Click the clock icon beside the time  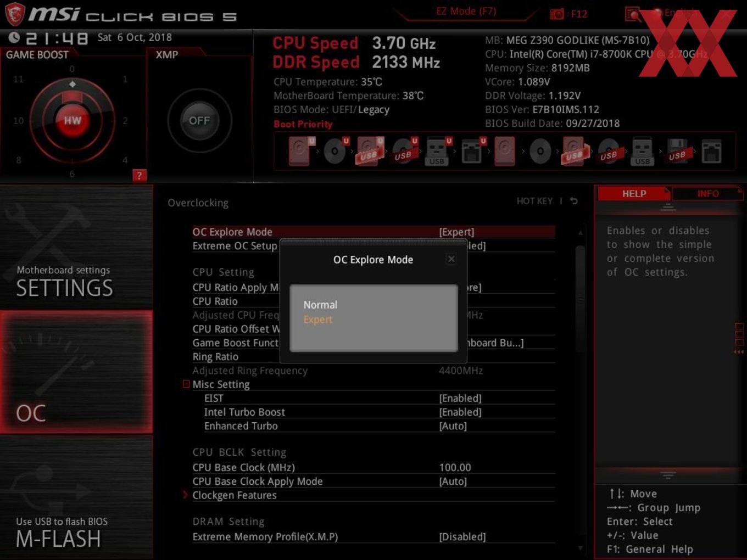15,38
